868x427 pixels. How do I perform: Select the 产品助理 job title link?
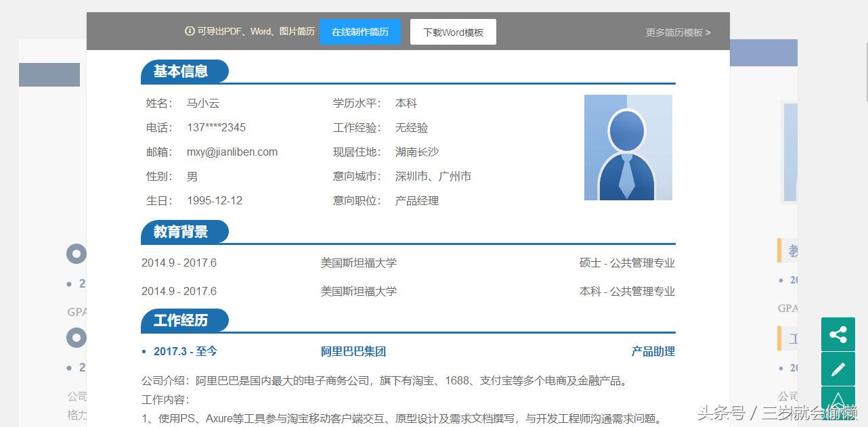point(653,352)
